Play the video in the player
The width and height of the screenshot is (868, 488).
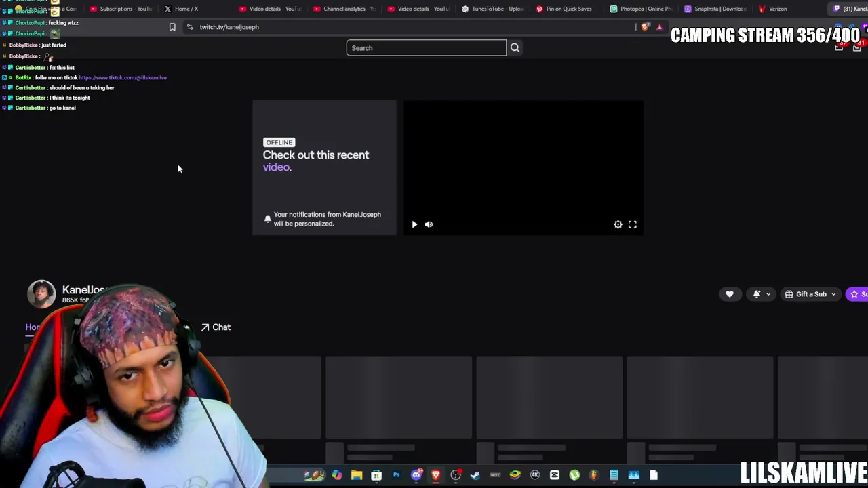[414, 224]
